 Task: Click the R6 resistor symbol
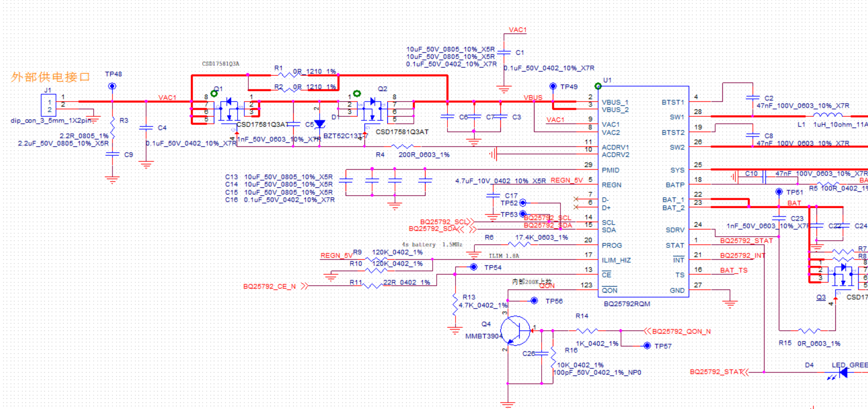coord(519,245)
